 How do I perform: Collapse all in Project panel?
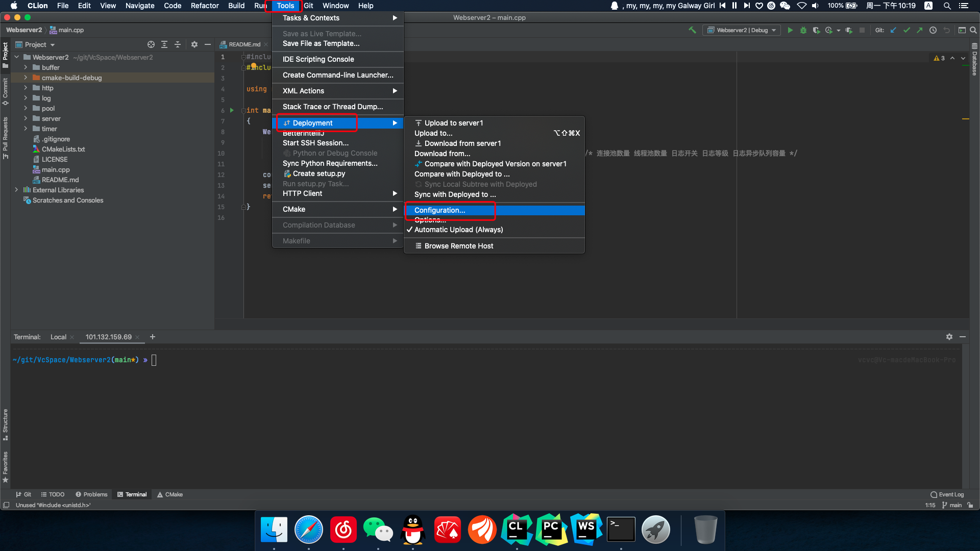coord(178,44)
